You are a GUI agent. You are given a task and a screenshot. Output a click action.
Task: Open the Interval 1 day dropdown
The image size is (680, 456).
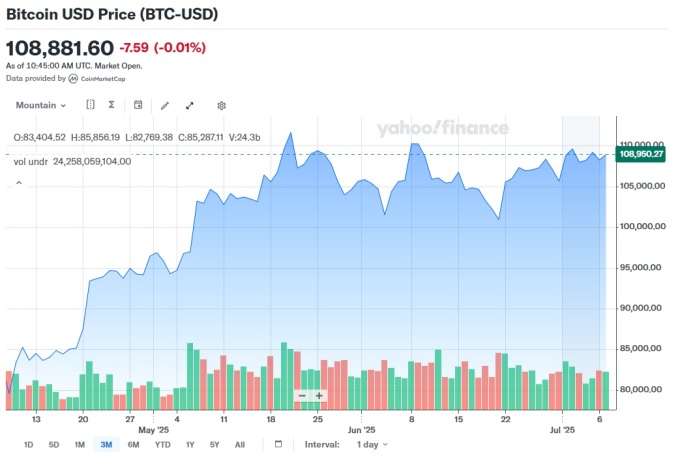(x=372, y=444)
